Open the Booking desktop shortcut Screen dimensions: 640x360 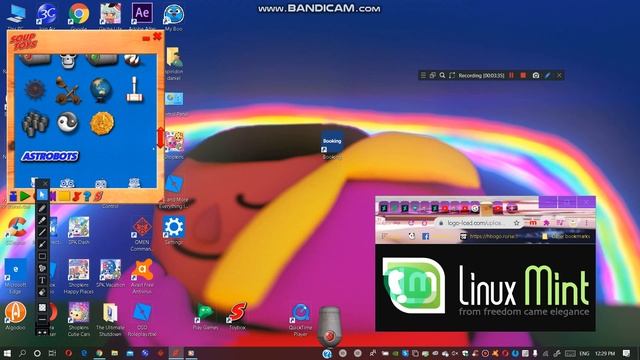[332, 145]
